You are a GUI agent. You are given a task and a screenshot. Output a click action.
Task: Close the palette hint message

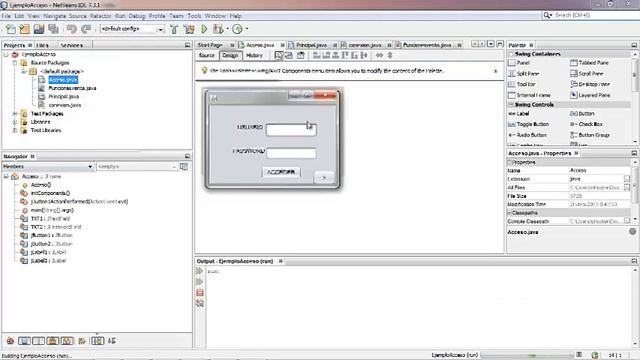[x=496, y=71]
